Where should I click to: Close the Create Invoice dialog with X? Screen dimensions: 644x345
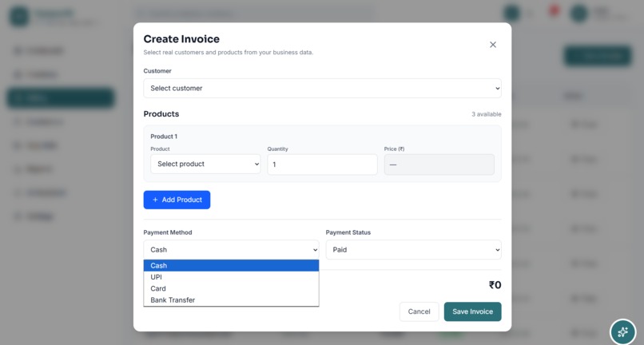(493, 45)
